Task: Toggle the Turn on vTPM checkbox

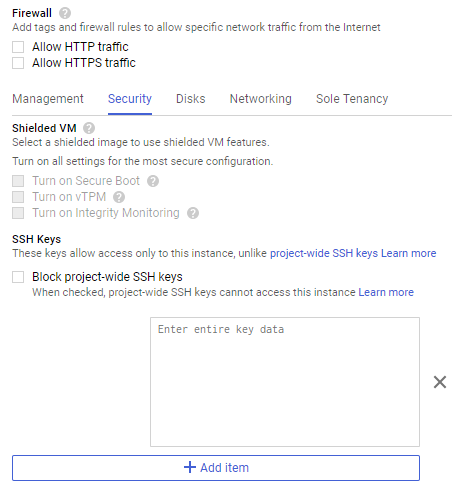Action: pos(18,197)
